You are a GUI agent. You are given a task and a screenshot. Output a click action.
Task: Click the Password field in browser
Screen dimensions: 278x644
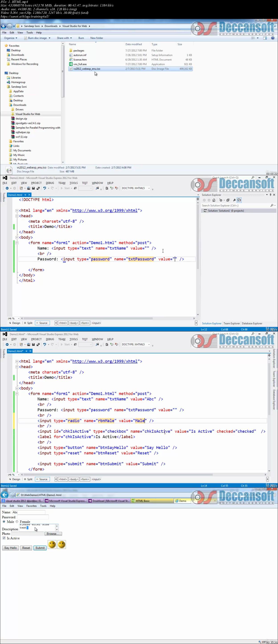33,517
